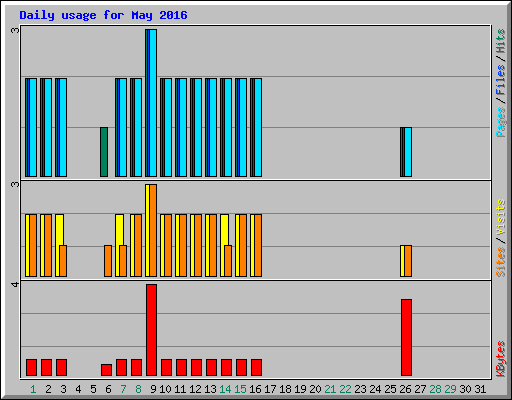Click day label "31" on the x-axis
Image resolution: width=512 pixels, height=400 pixels.
[x=480, y=389]
